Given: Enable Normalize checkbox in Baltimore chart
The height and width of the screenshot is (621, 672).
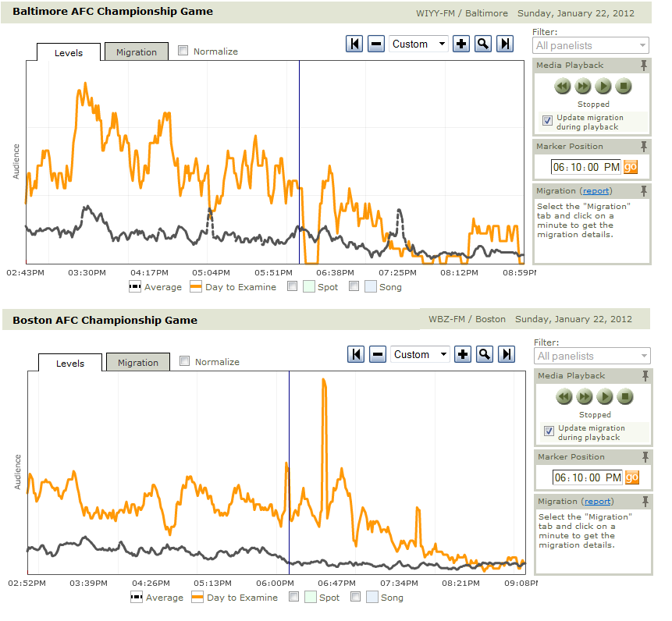Looking at the screenshot, I should [183, 51].
